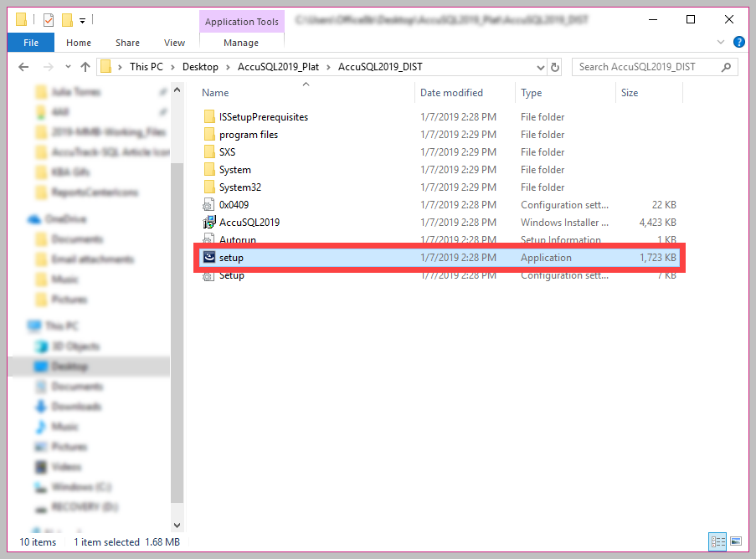Click the 10 items status text
The image size is (756, 559).
click(x=38, y=542)
